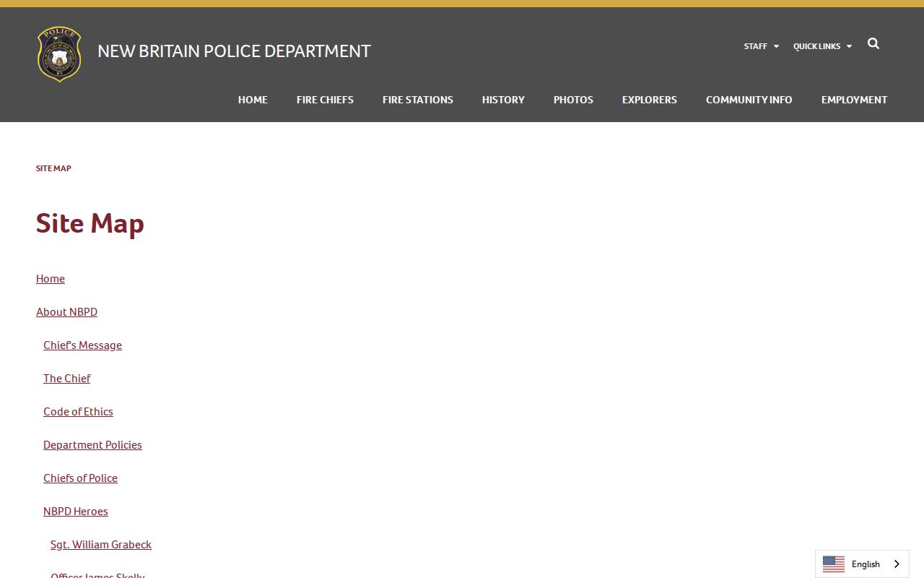The image size is (924, 578).
Task: Go to Home in the navigation bar
Action: coord(253,100)
